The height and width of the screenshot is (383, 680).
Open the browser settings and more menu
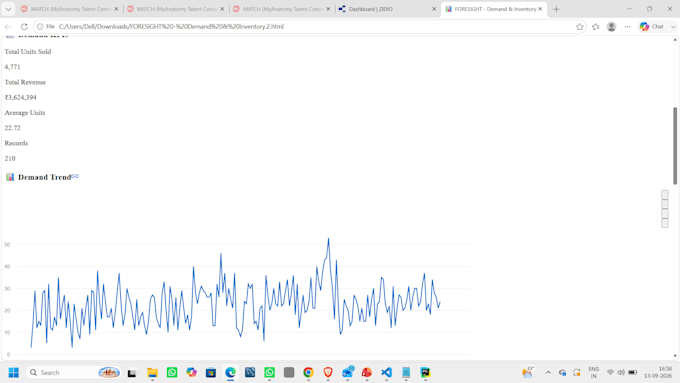pos(628,26)
